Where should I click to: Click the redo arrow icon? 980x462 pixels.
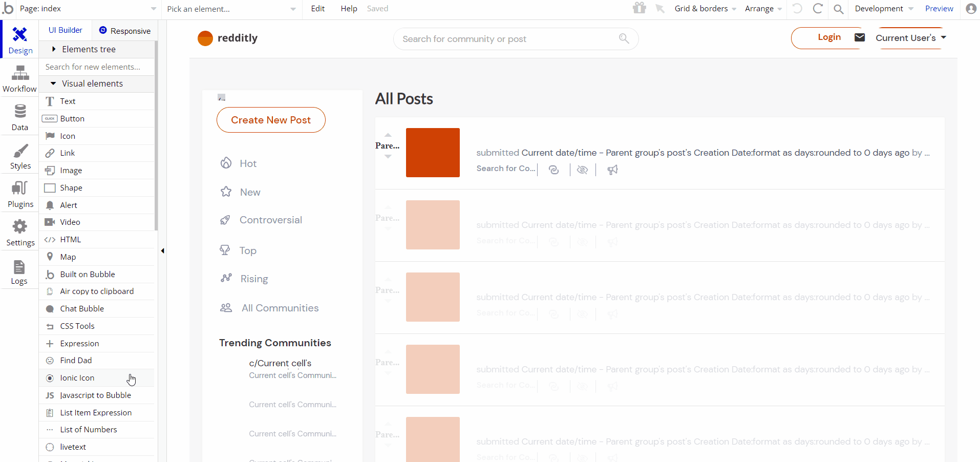click(818, 8)
